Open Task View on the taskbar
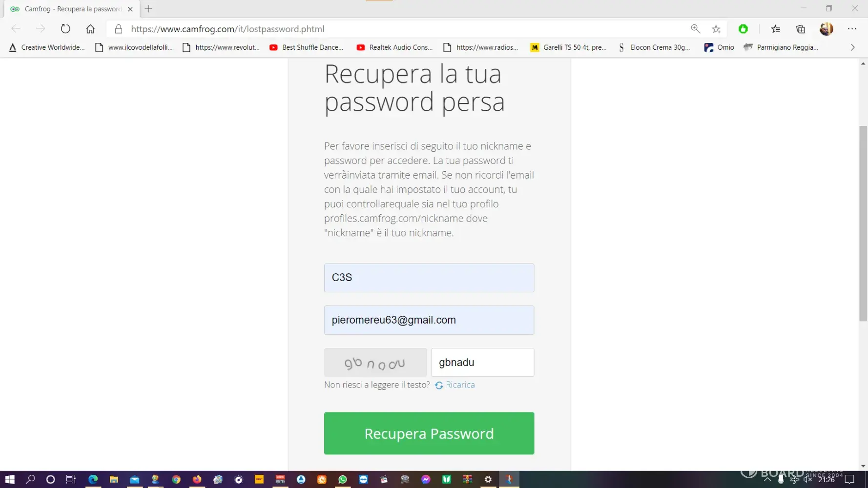 (x=71, y=480)
